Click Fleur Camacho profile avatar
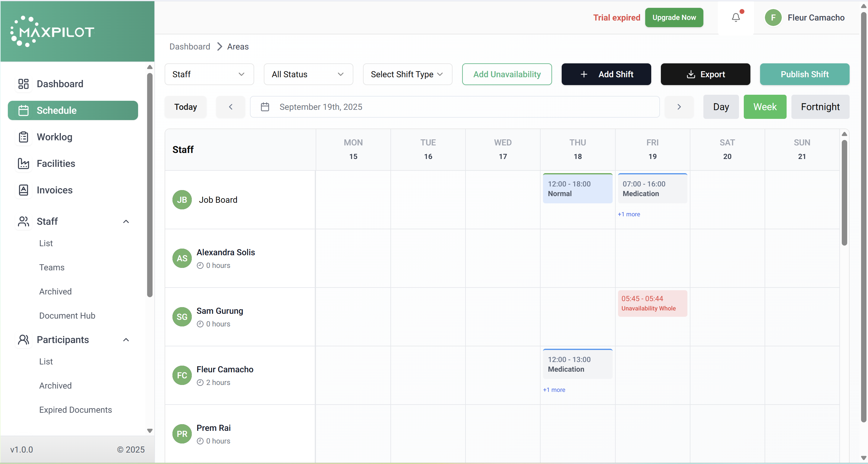 coord(773,17)
